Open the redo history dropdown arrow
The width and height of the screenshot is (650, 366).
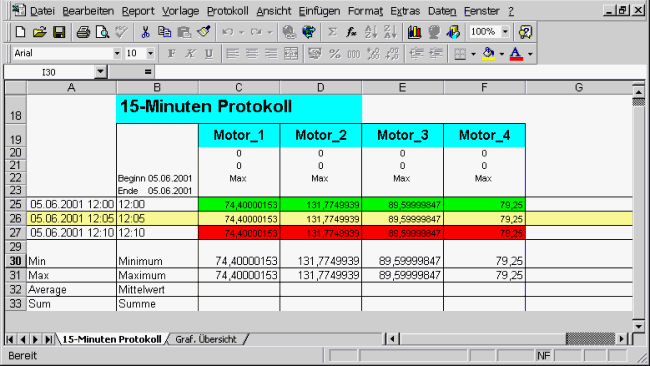click(270, 32)
